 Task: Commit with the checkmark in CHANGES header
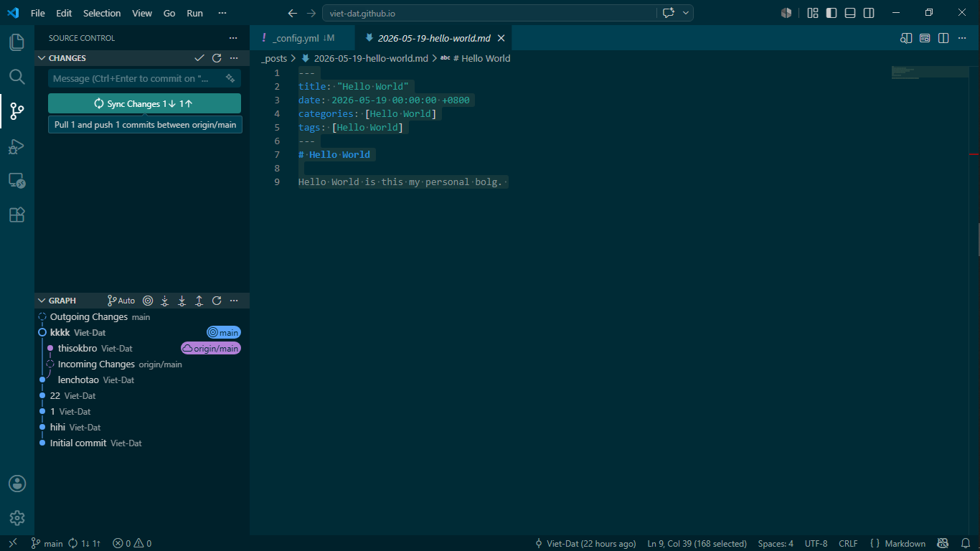tap(199, 58)
